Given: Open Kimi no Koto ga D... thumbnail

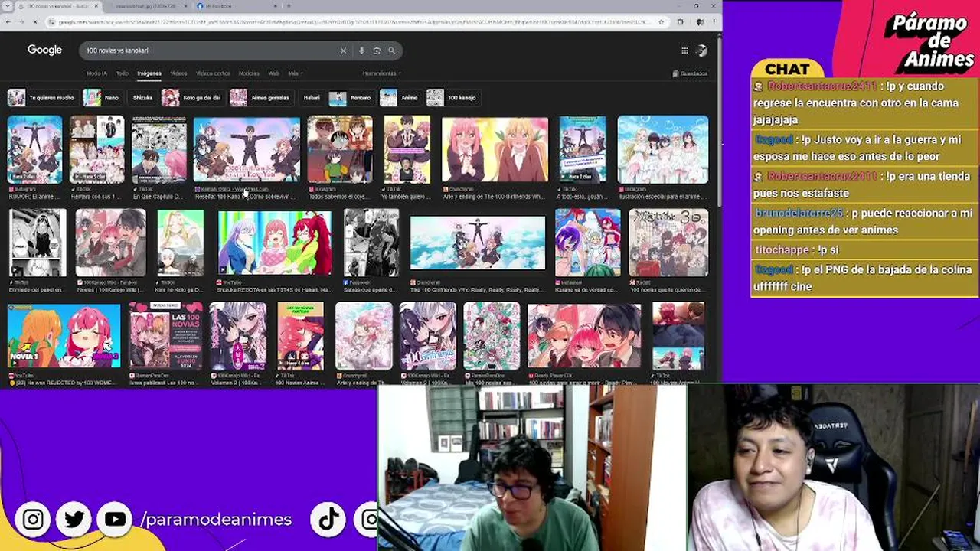Looking at the screenshot, I should coord(181,243).
